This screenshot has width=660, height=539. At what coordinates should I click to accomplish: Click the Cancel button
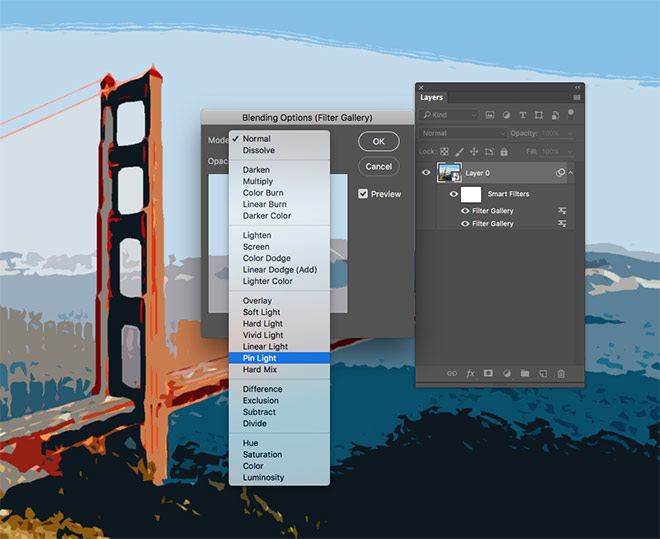(x=378, y=166)
